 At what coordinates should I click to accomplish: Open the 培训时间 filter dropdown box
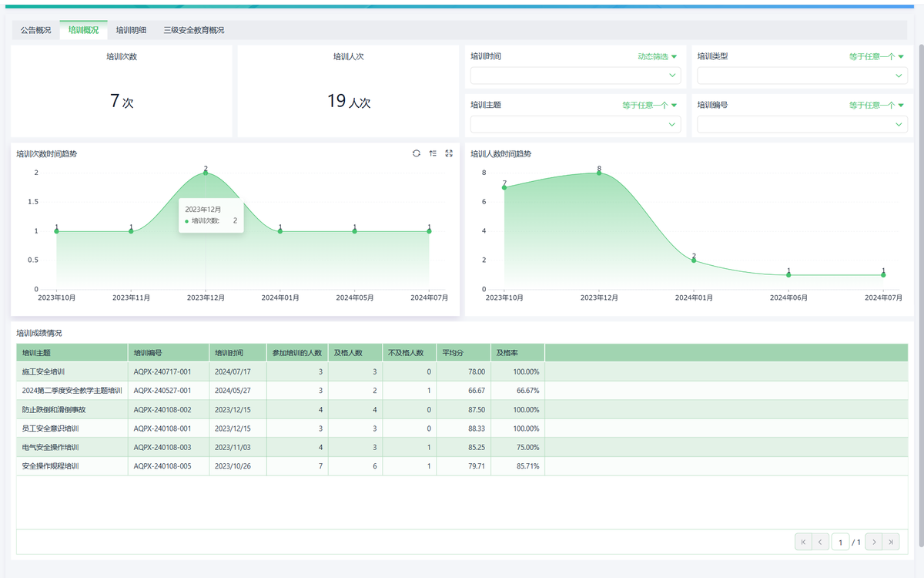[x=575, y=76]
